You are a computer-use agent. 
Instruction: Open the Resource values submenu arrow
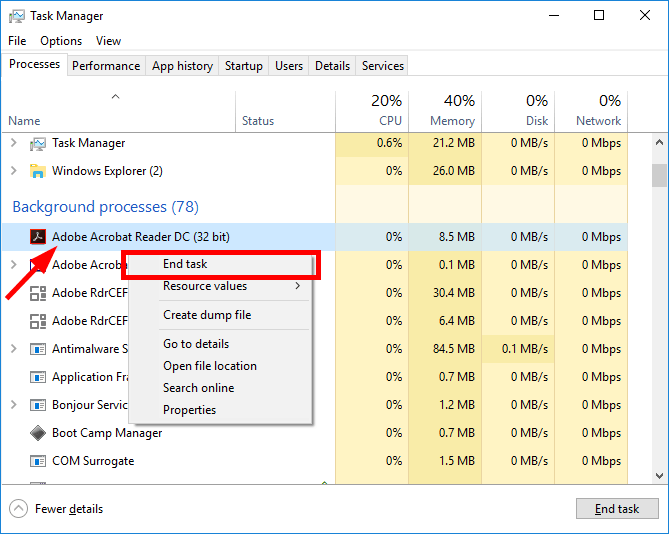[298, 286]
